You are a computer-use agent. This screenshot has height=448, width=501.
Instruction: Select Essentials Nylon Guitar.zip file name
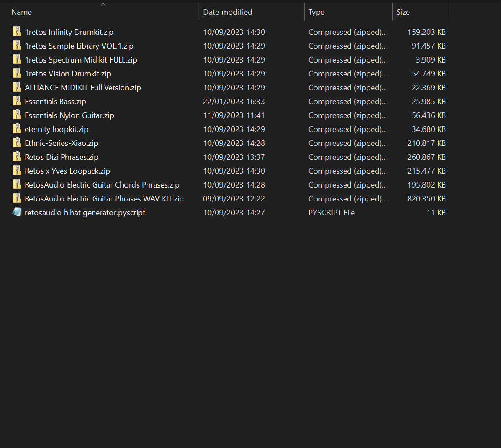69,115
